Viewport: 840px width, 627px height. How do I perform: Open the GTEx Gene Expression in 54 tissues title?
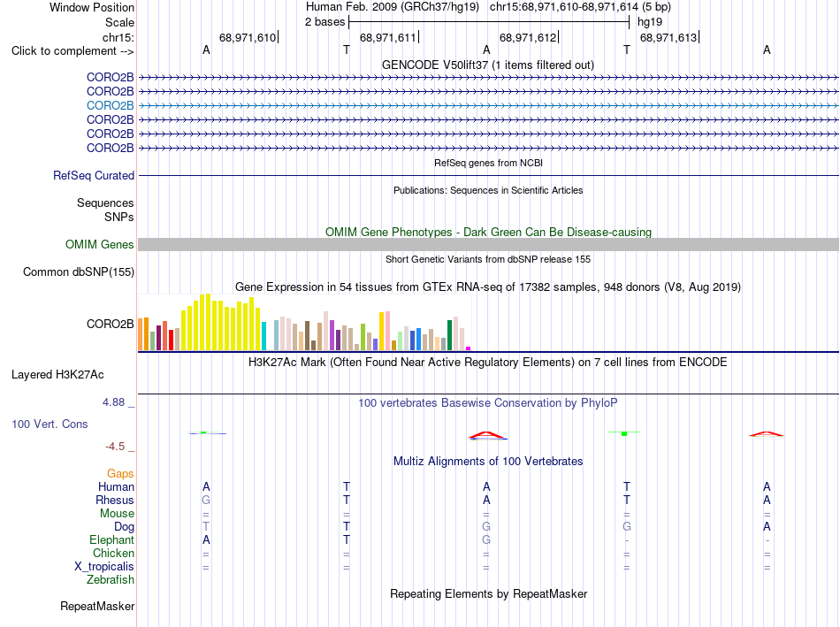(488, 287)
